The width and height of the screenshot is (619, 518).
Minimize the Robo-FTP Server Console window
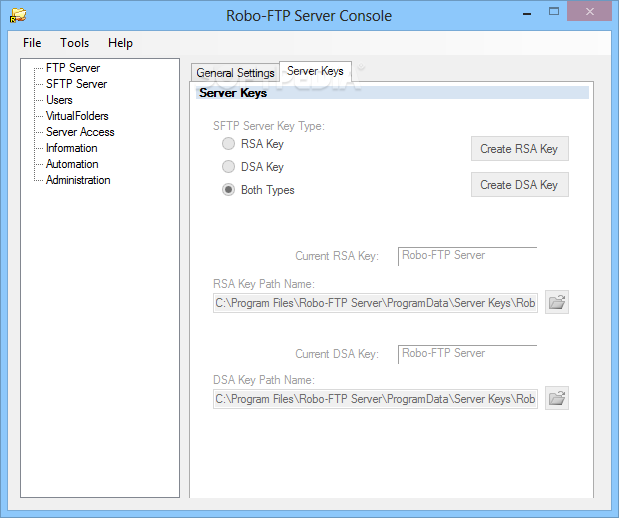pos(527,13)
